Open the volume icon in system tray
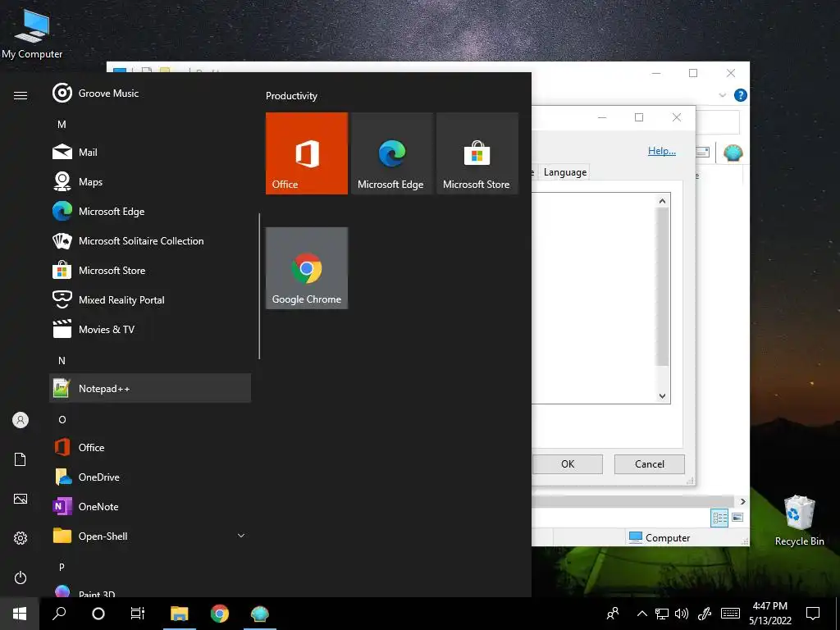This screenshot has height=630, width=840. coord(682,614)
